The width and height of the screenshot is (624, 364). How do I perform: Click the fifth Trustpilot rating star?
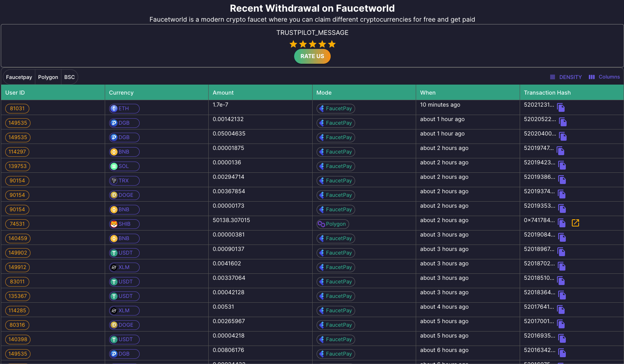click(x=332, y=44)
